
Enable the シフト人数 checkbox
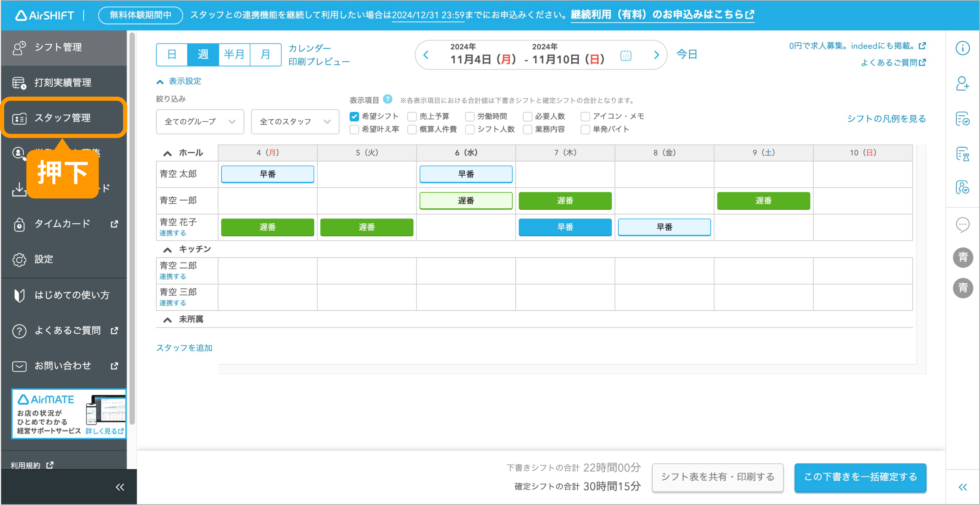pos(470,129)
